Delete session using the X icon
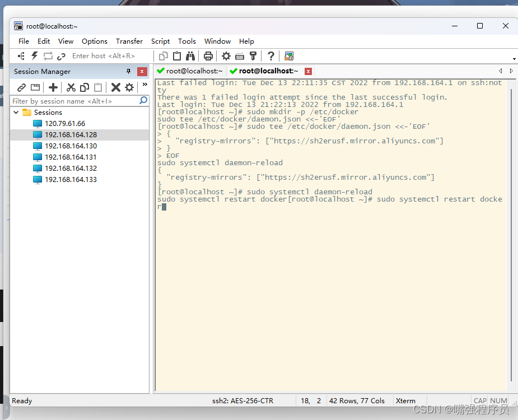This screenshot has height=420, width=518. click(116, 87)
